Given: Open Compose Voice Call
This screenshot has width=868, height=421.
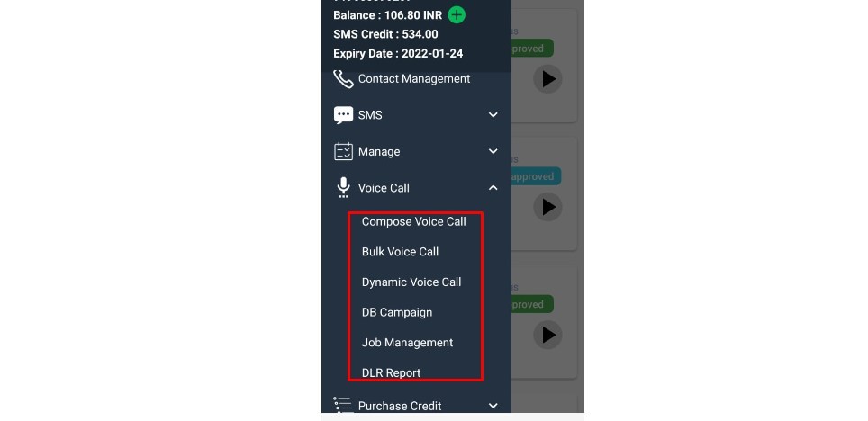Looking at the screenshot, I should point(414,222).
